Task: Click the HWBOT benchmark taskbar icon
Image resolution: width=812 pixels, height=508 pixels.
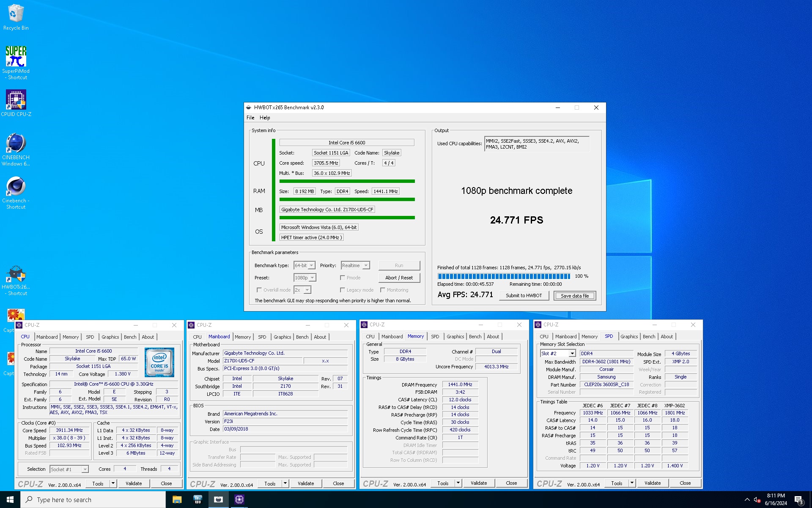Action: coord(218,500)
